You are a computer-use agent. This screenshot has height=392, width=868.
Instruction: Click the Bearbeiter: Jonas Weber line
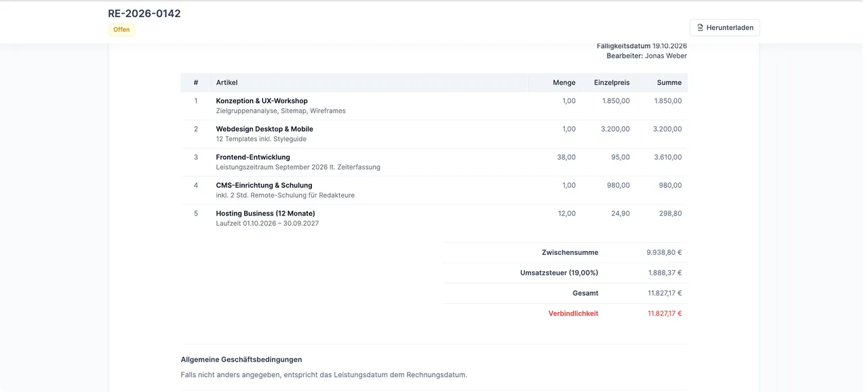[x=647, y=56]
